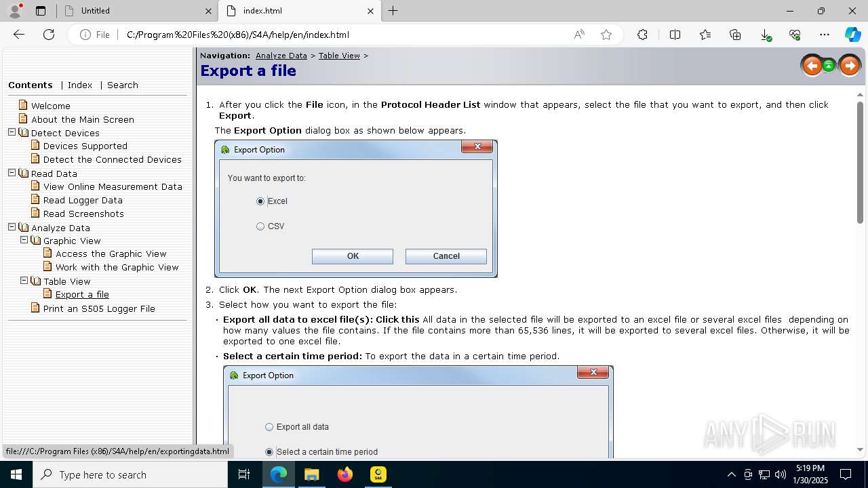Click Cancel in Export Option screenshot

[x=446, y=256]
